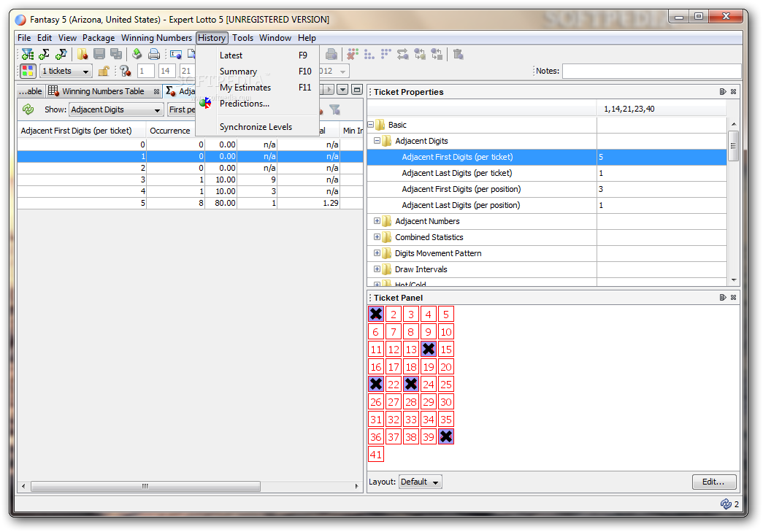Image resolution: width=763 pixels, height=532 pixels.
Task: Click the red X delete tickets icon
Action: coord(353,54)
